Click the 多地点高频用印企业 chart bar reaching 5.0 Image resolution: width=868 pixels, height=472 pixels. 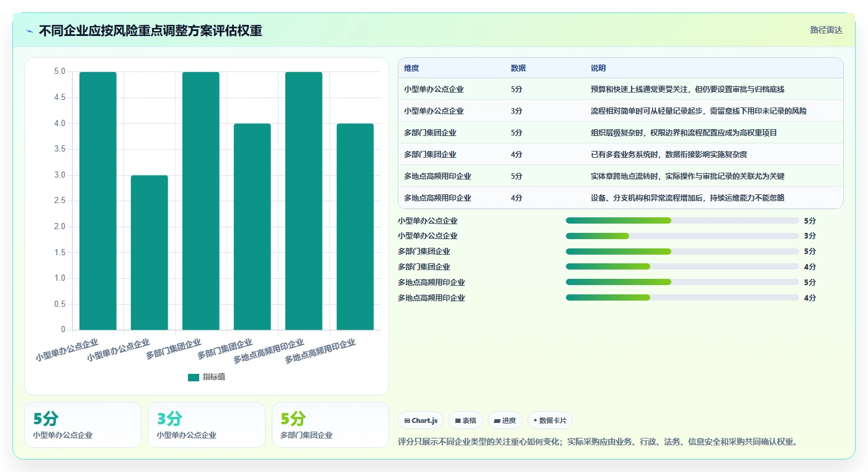pyautogui.click(x=304, y=201)
